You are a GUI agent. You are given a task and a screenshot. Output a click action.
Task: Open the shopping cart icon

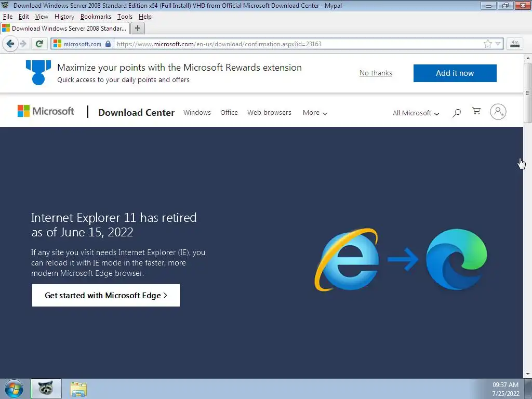pyautogui.click(x=476, y=111)
